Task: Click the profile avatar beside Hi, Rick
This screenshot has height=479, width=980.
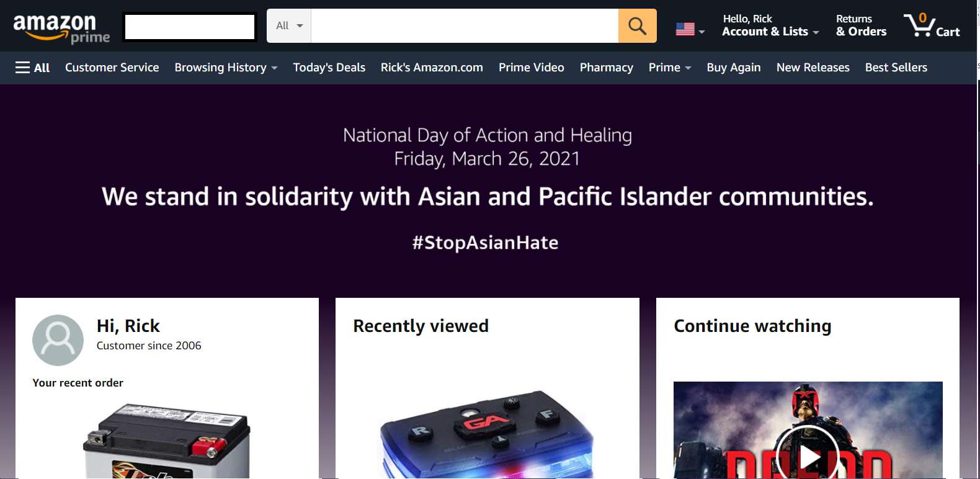Action: coord(58,340)
